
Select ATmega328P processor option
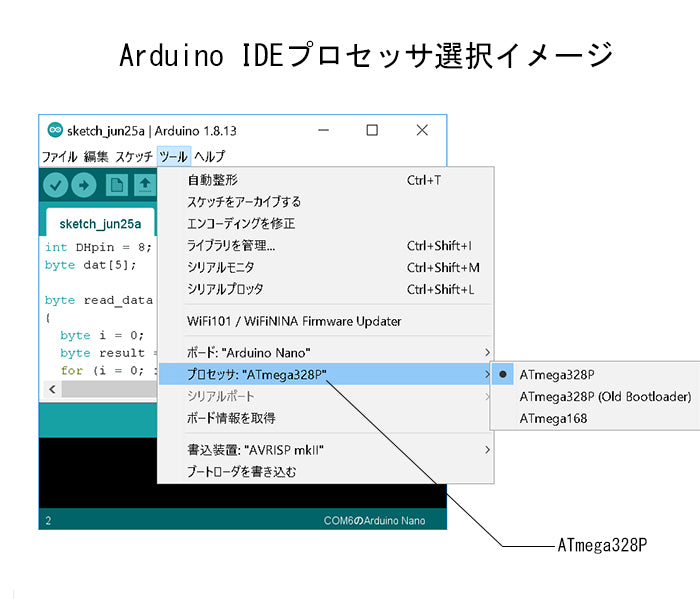click(557, 374)
